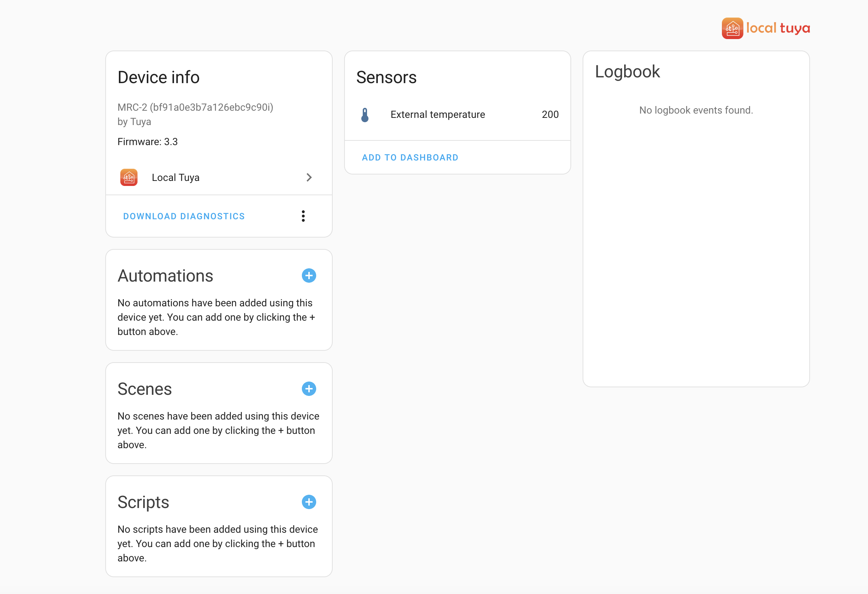Open the three-dot device overflow menu

point(303,216)
